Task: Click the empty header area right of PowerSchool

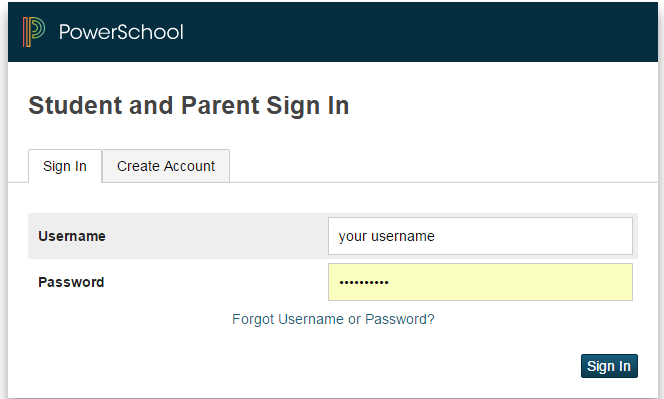Action: tap(419, 32)
